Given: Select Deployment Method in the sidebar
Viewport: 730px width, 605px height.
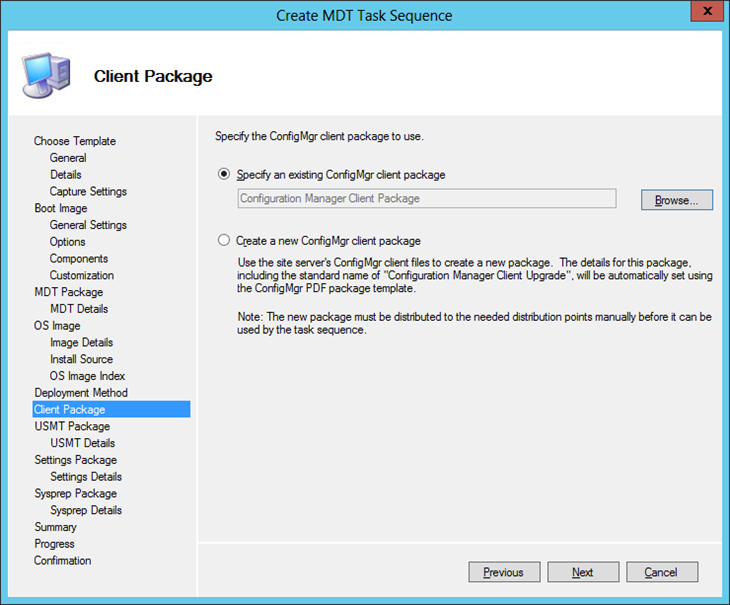Looking at the screenshot, I should click(x=81, y=393).
